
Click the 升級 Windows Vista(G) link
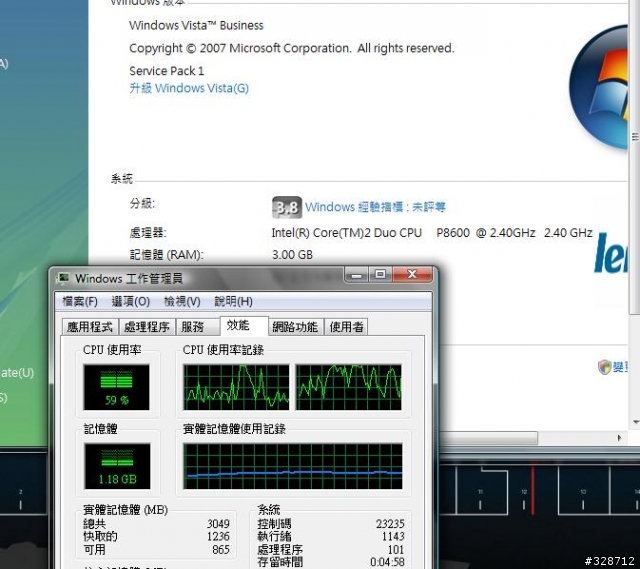pos(189,88)
